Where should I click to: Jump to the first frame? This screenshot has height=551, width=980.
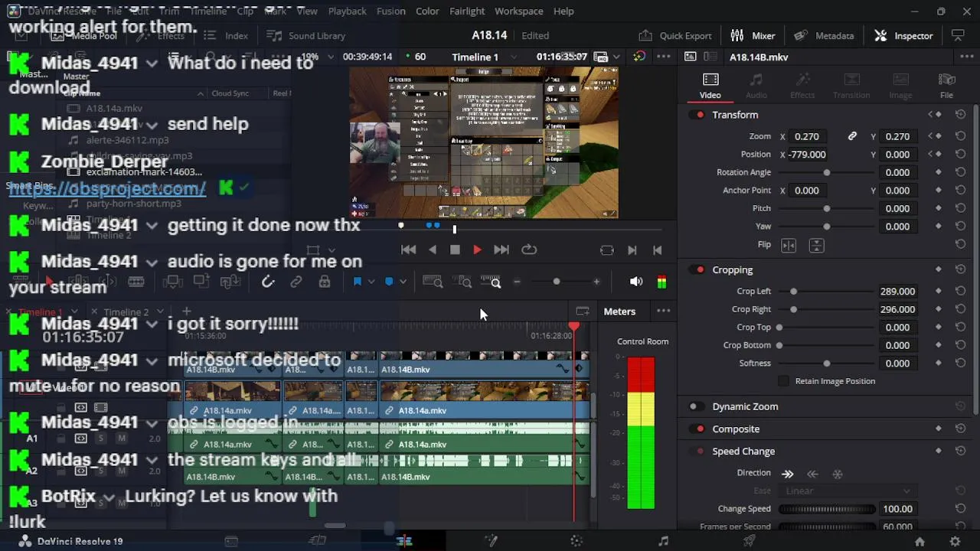[x=408, y=249]
